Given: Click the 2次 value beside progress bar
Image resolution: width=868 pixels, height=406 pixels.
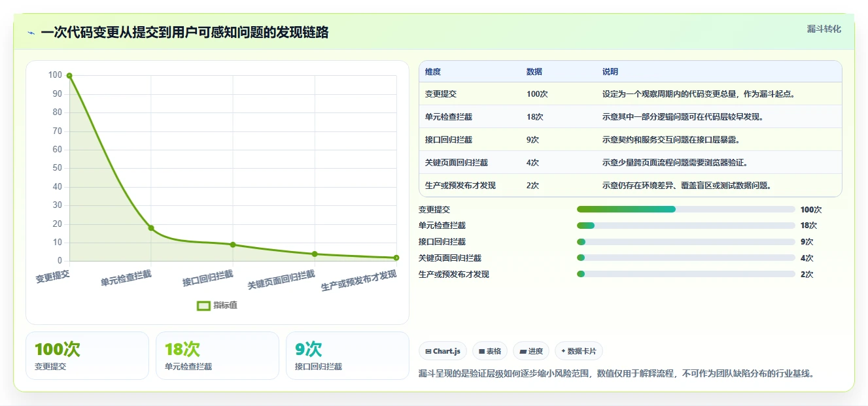Looking at the screenshot, I should click(807, 275).
